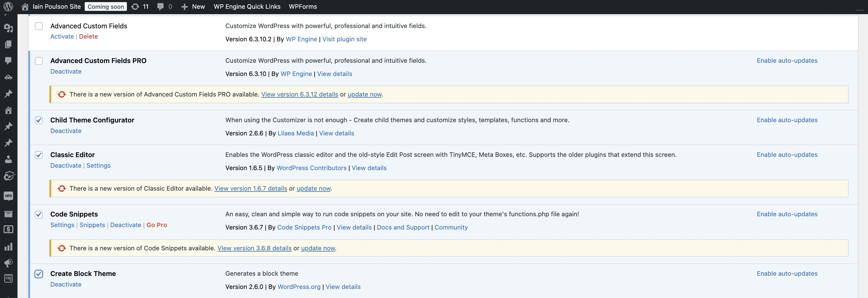Open the Snippets link under Code Snippets
The height and width of the screenshot is (298, 868).
pos(92,225)
